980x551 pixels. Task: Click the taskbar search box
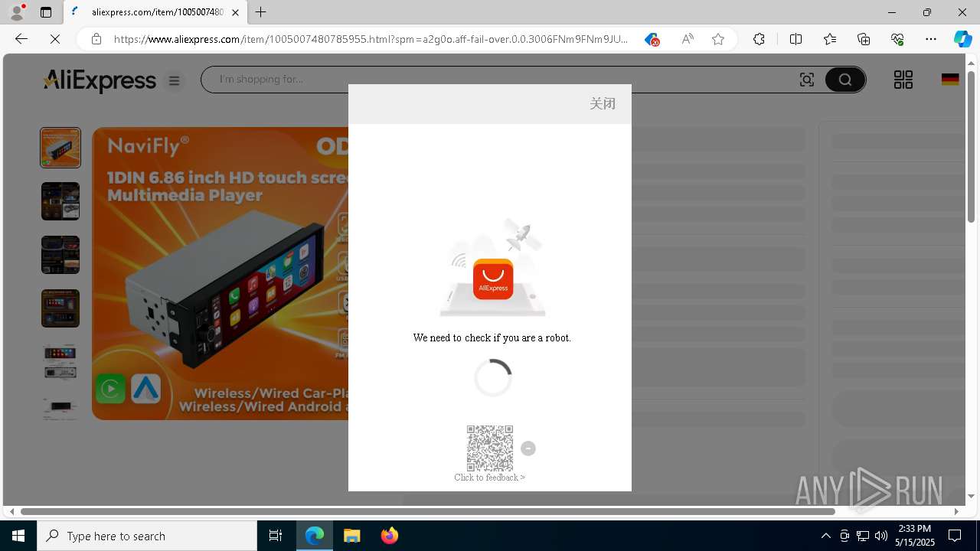tap(147, 536)
